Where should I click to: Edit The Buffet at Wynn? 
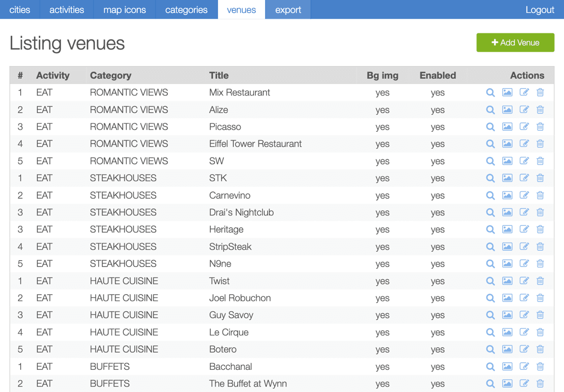(x=525, y=384)
